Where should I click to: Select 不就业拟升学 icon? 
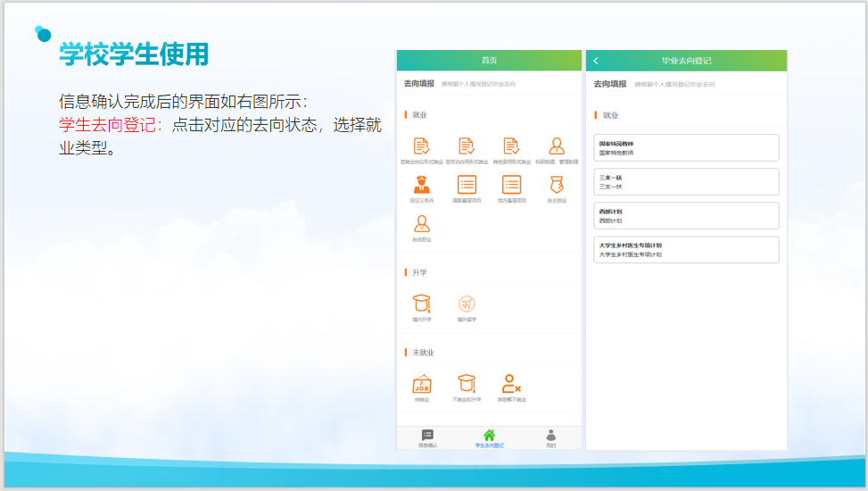[x=467, y=384]
